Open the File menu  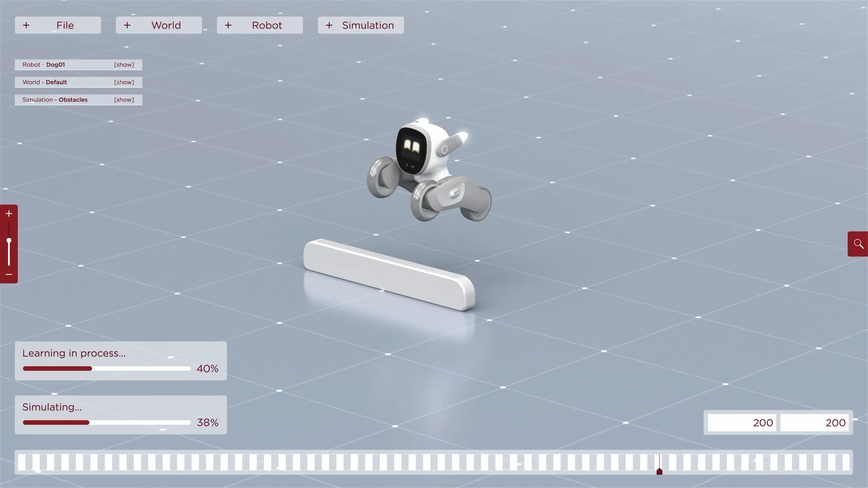(x=58, y=25)
